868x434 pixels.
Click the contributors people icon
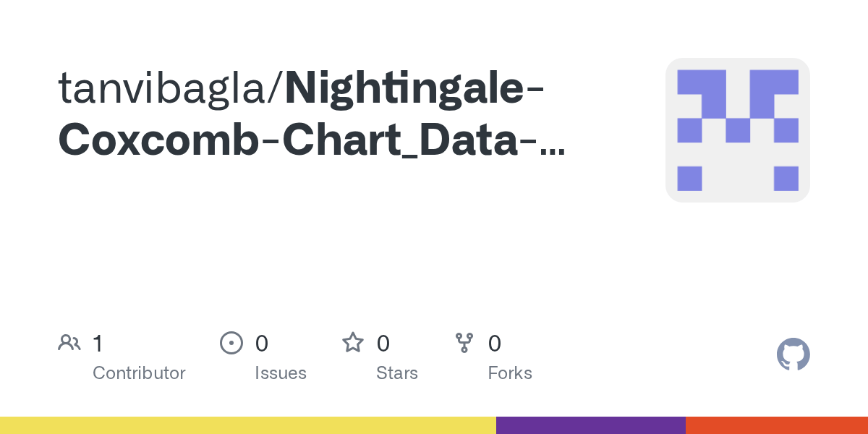pyautogui.click(x=69, y=343)
